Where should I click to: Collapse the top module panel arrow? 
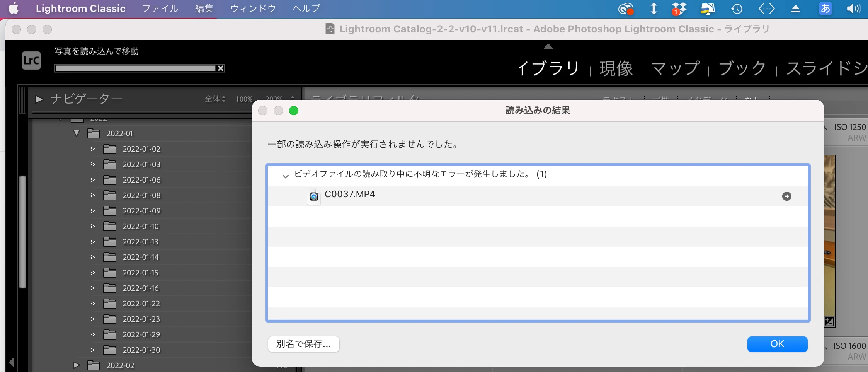pyautogui.click(x=548, y=46)
